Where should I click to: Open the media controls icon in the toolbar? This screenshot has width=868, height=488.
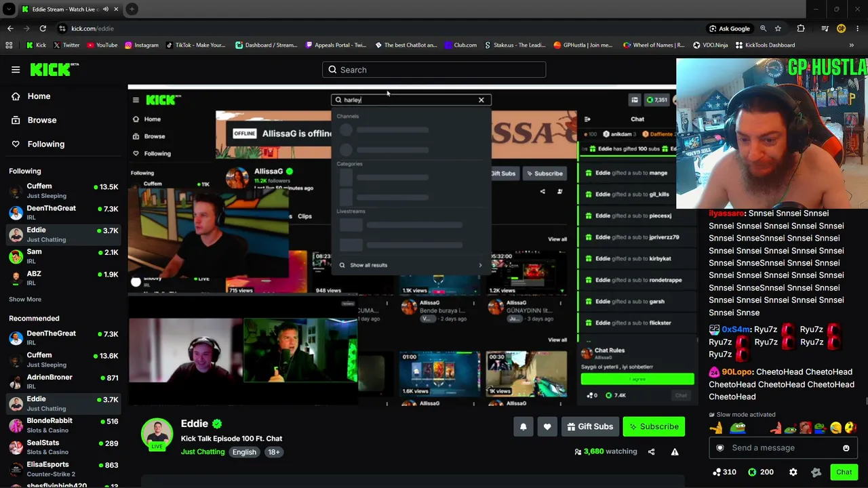825,28
